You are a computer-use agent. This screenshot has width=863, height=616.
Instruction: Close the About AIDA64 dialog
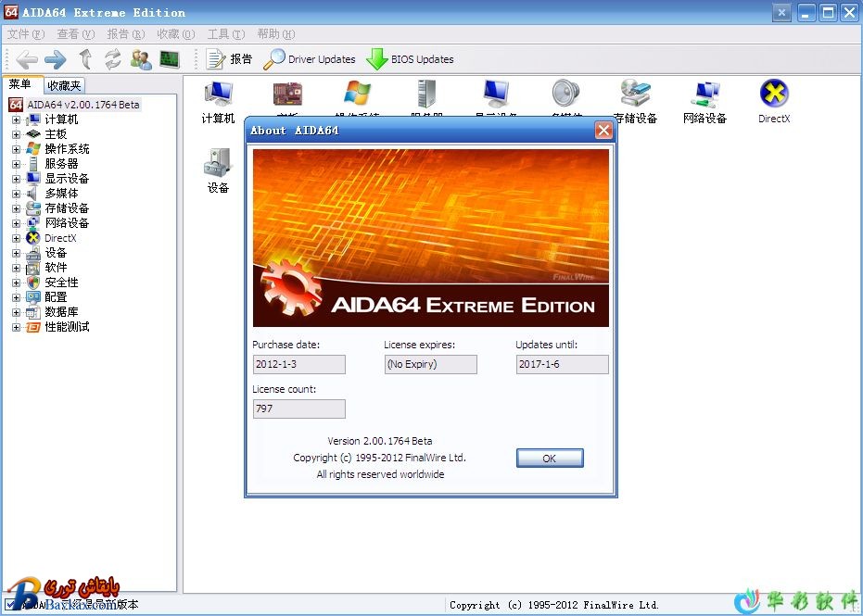pos(603,131)
